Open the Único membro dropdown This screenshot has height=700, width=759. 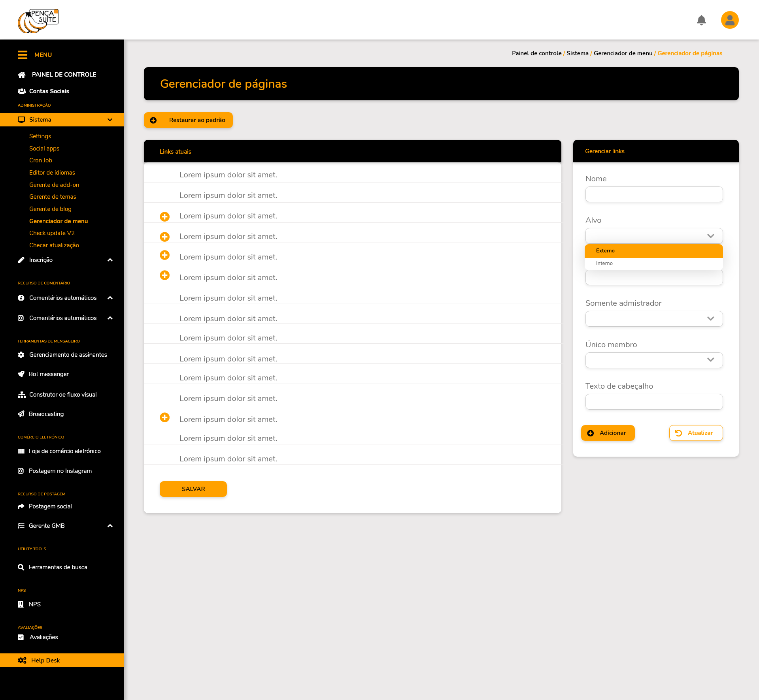click(x=654, y=360)
